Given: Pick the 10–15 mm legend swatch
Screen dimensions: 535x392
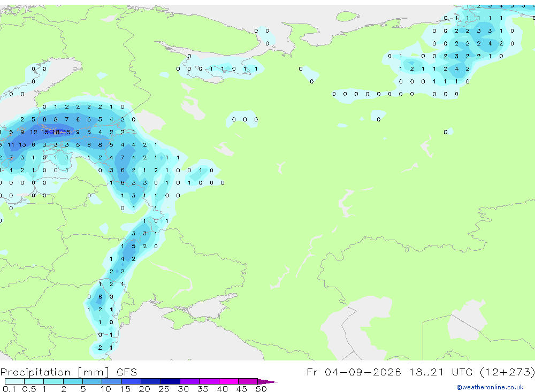Looking at the screenshot, I should point(112,381).
